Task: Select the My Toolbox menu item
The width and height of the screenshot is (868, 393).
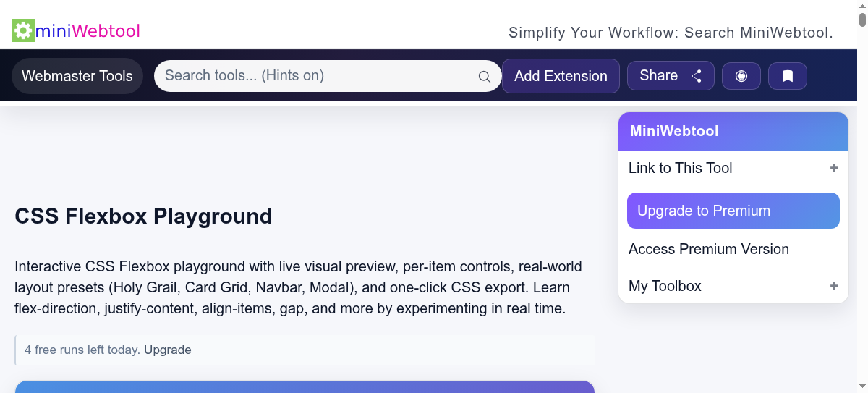Action: [x=665, y=286]
